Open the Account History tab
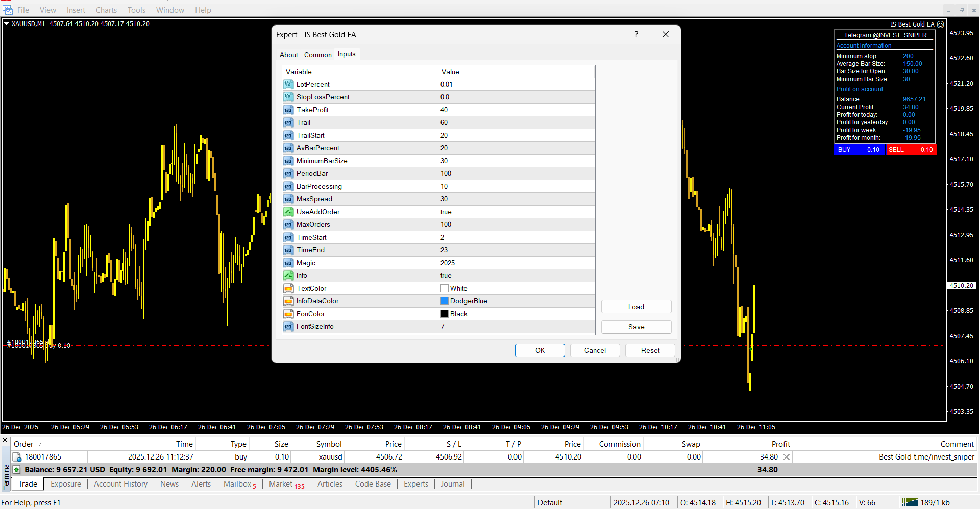Viewport: 980px width, 509px height. point(120,484)
